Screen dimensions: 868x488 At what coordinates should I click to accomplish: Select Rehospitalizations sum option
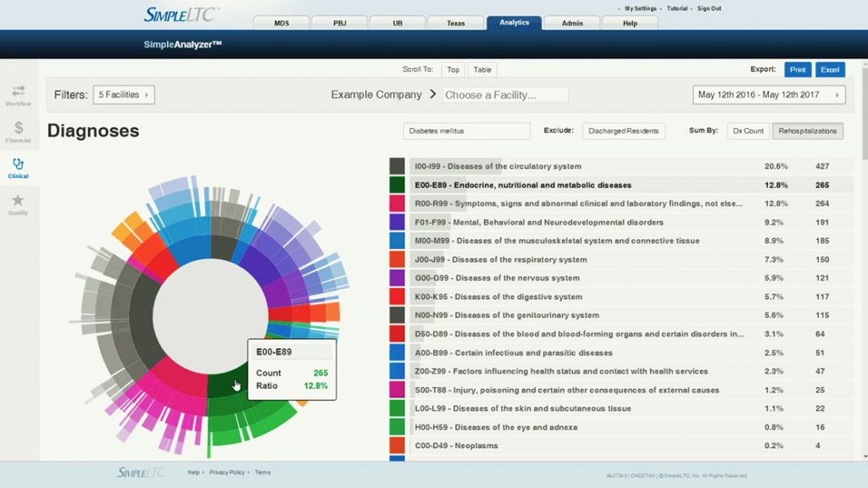coord(807,131)
